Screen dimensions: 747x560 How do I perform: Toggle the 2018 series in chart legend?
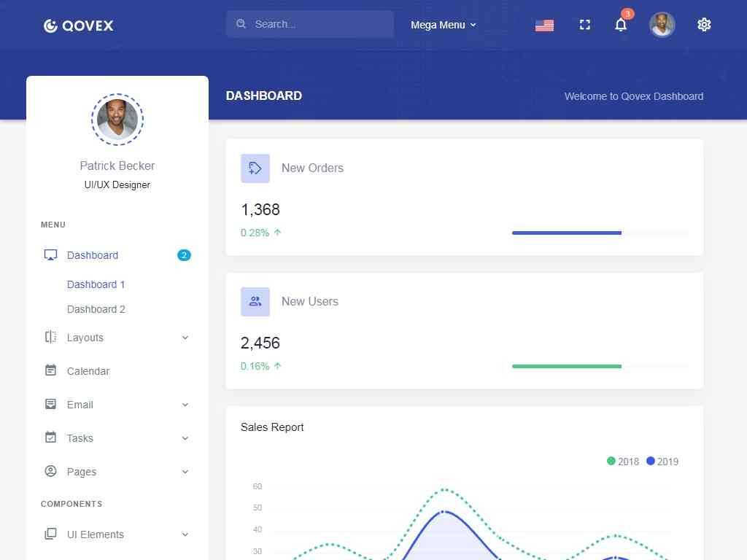tap(622, 462)
